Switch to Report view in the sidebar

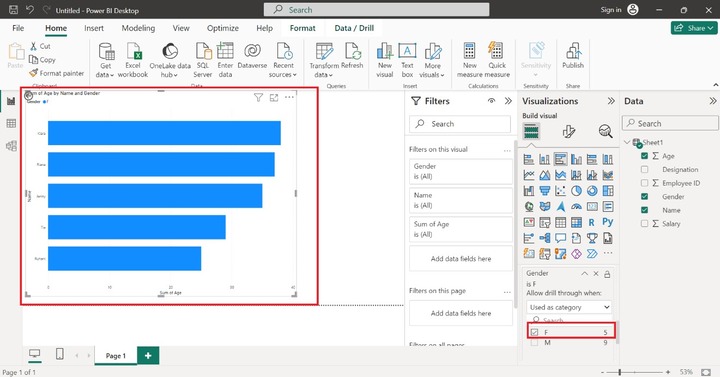click(x=11, y=101)
